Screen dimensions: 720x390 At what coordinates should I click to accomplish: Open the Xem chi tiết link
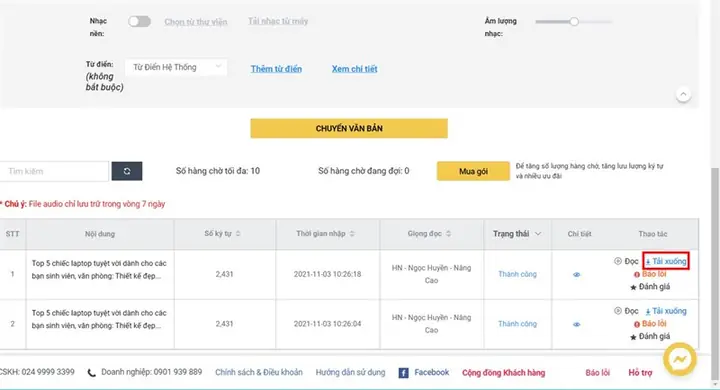pyautogui.click(x=354, y=69)
